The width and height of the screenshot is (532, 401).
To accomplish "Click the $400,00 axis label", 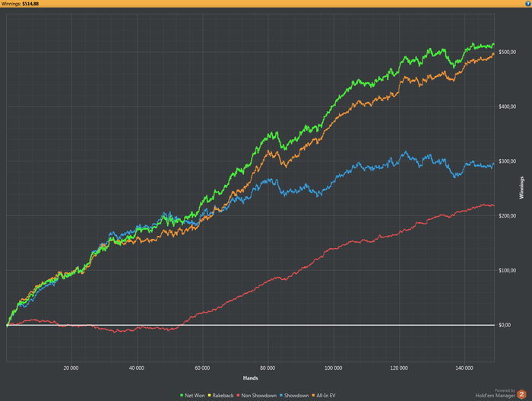I will click(507, 107).
